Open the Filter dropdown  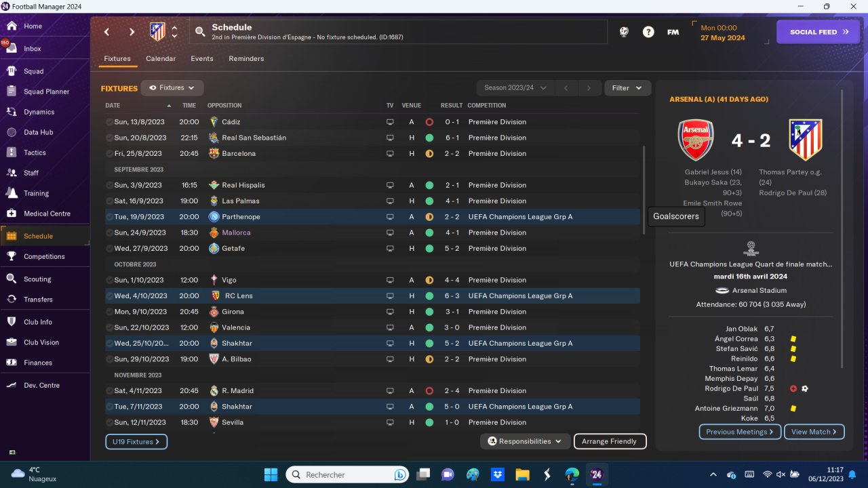(627, 88)
